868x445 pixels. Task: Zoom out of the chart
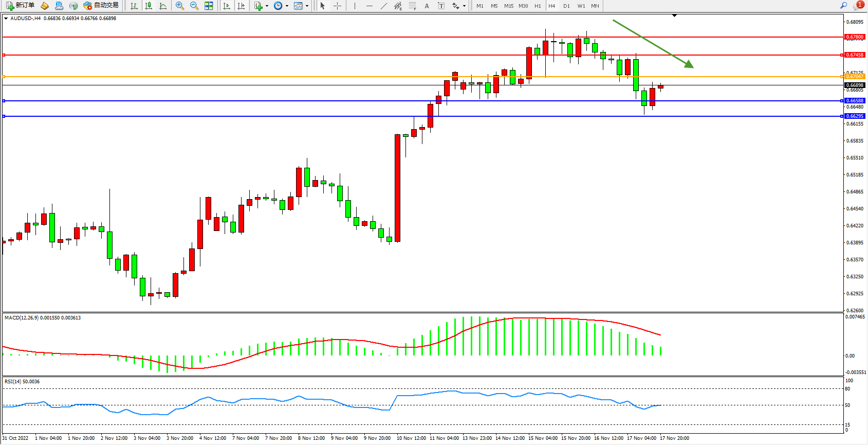point(194,6)
